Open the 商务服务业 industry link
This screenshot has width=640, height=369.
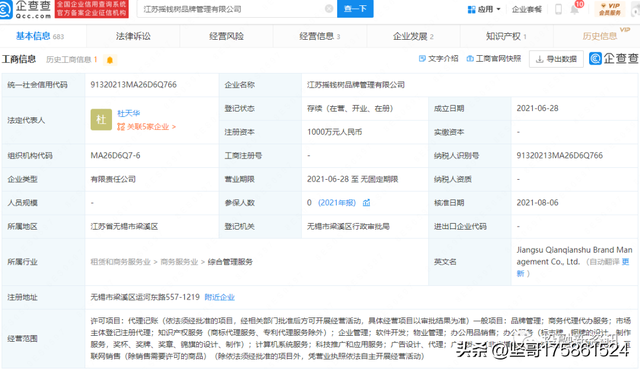[179, 262]
